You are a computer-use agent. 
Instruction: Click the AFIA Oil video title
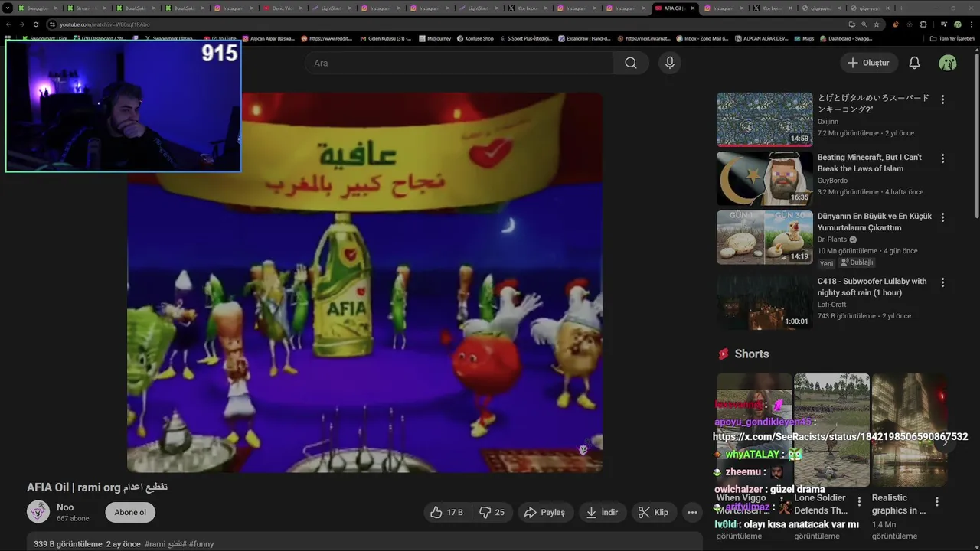pyautogui.click(x=97, y=487)
